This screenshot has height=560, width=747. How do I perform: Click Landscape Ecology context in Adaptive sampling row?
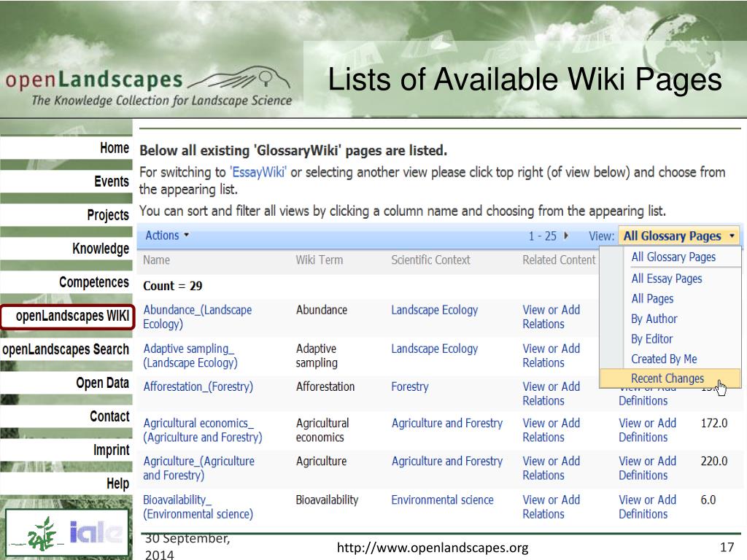(x=435, y=349)
